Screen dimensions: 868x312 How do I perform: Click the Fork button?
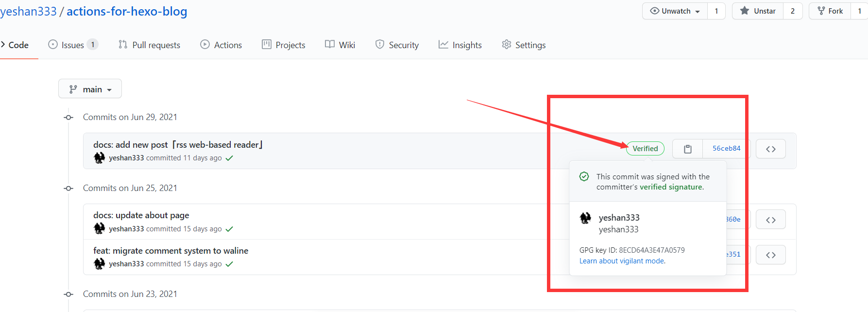tap(830, 11)
